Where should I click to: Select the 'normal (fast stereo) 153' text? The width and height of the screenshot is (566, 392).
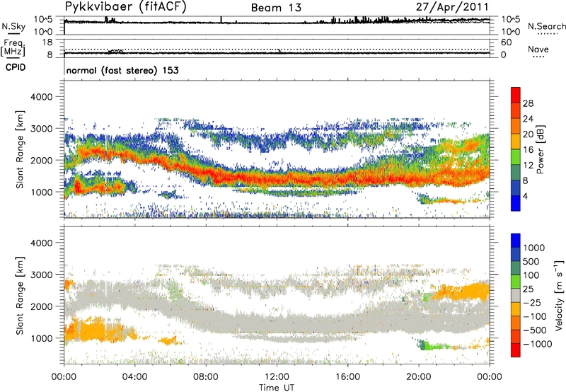[122, 70]
